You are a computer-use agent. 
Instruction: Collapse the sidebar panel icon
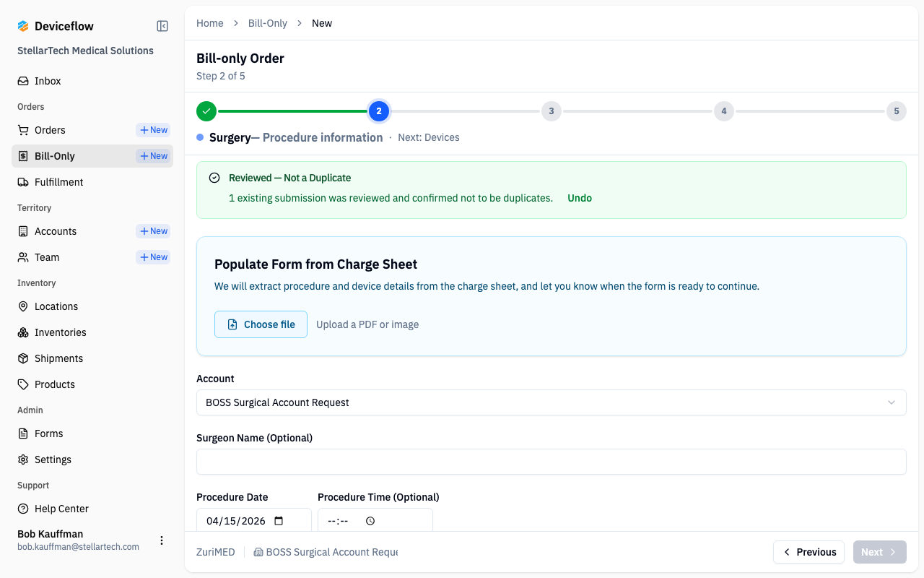click(162, 26)
